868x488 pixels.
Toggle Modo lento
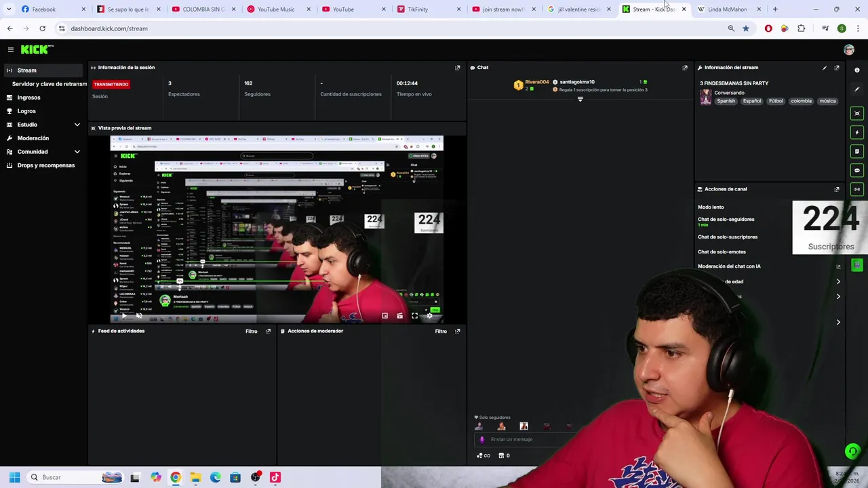[x=711, y=207]
